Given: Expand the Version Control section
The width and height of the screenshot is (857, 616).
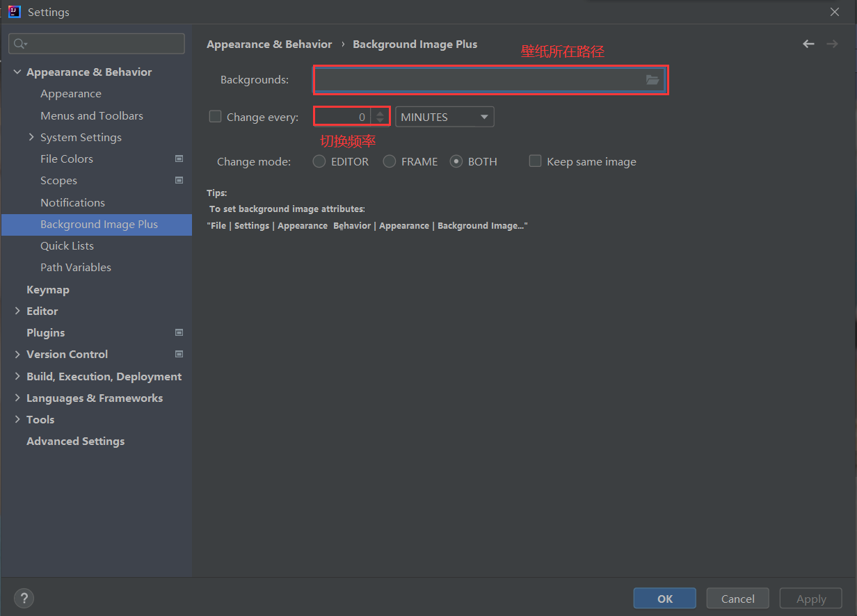Looking at the screenshot, I should pos(17,355).
